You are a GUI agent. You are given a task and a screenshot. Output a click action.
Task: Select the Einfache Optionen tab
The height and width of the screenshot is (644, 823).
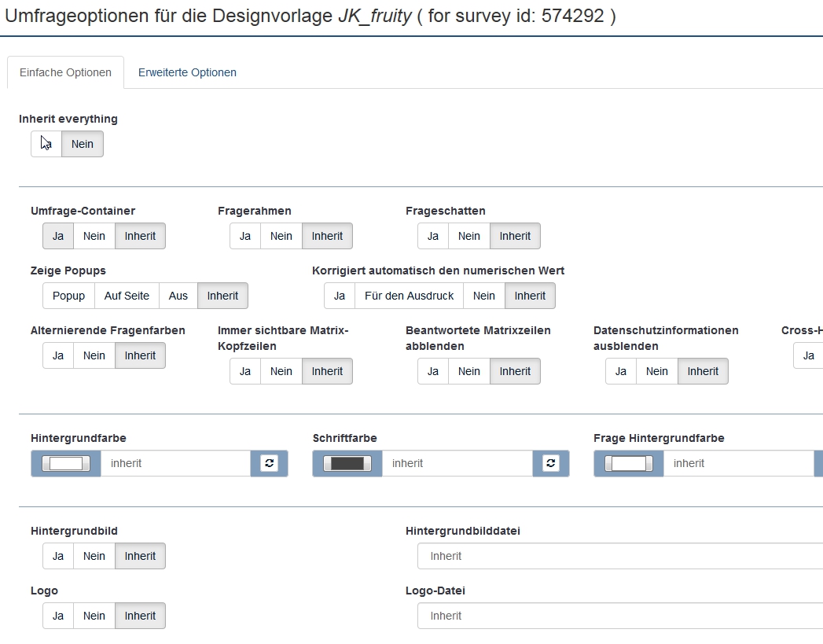pyautogui.click(x=65, y=72)
